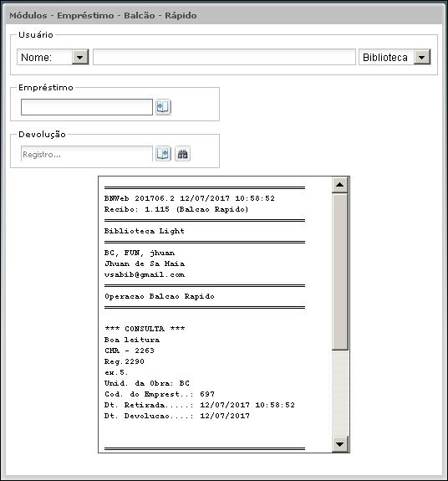
Task: Click the receipt scrollbar down arrow
Action: click(340, 444)
